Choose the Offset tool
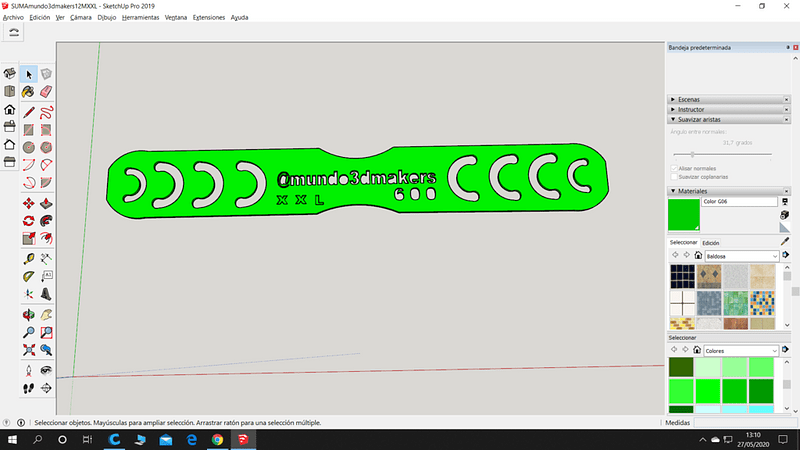This screenshot has height=450, width=800. [46, 238]
